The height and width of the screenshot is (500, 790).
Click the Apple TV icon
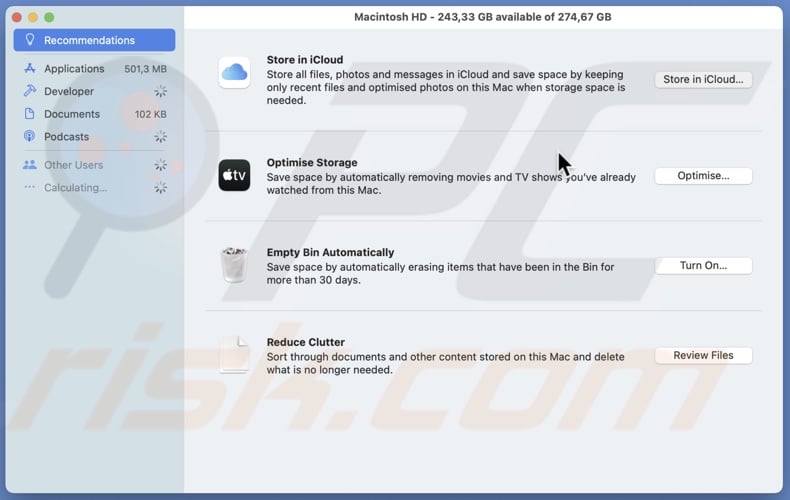pyautogui.click(x=234, y=175)
